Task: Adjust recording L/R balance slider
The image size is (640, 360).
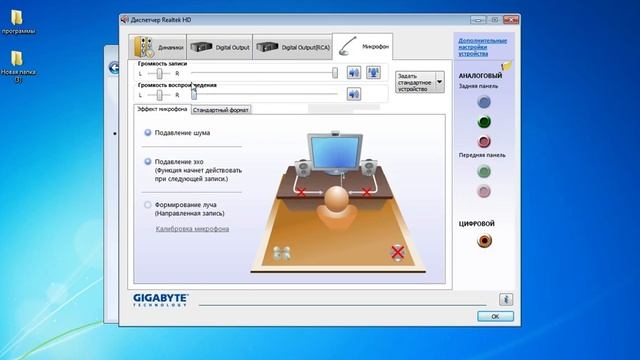Action: pos(159,73)
